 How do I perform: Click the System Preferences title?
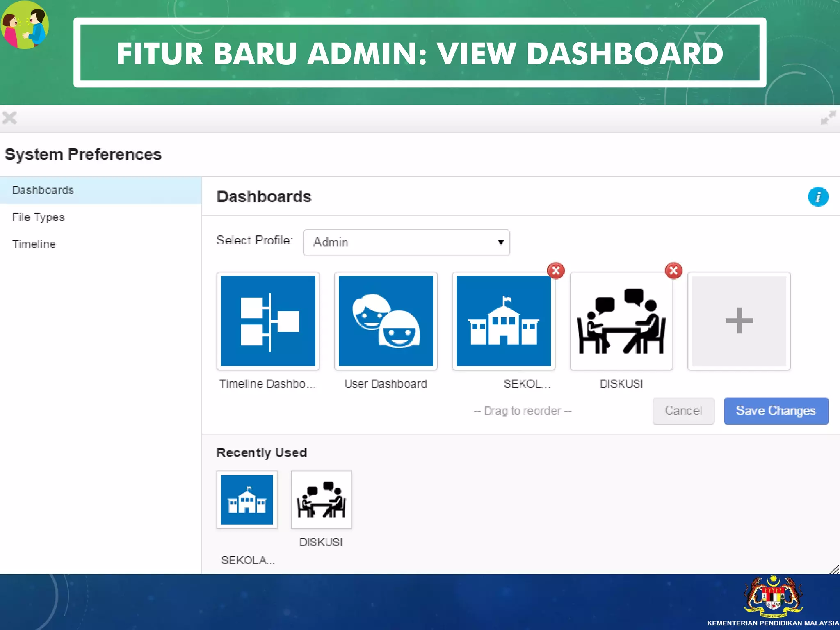point(83,154)
